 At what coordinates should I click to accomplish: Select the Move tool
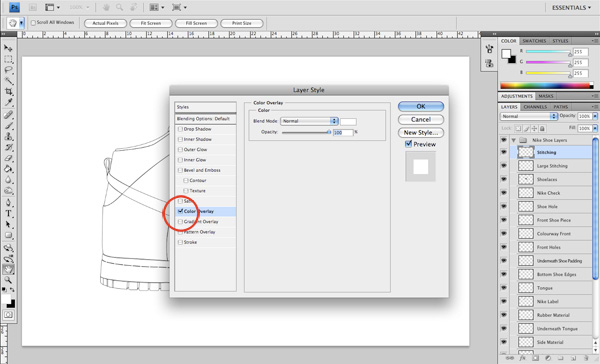pyautogui.click(x=8, y=48)
